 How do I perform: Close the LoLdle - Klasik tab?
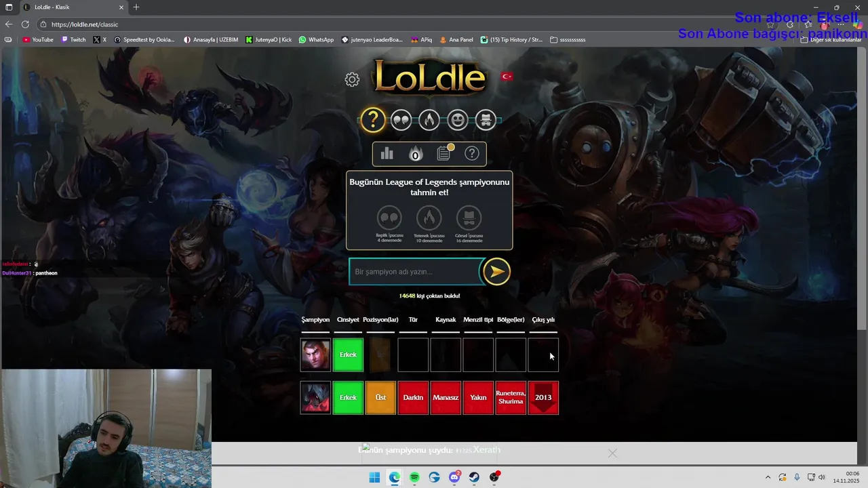pos(121,7)
